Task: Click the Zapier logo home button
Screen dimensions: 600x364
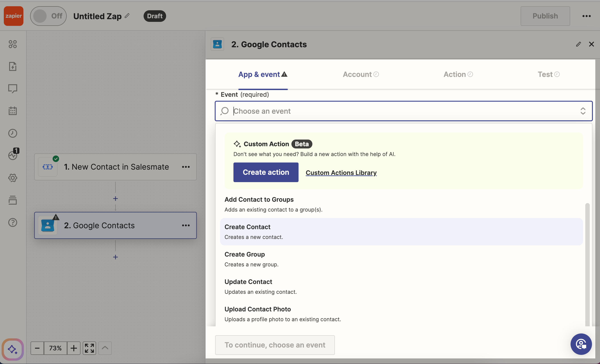Action: coord(14,16)
